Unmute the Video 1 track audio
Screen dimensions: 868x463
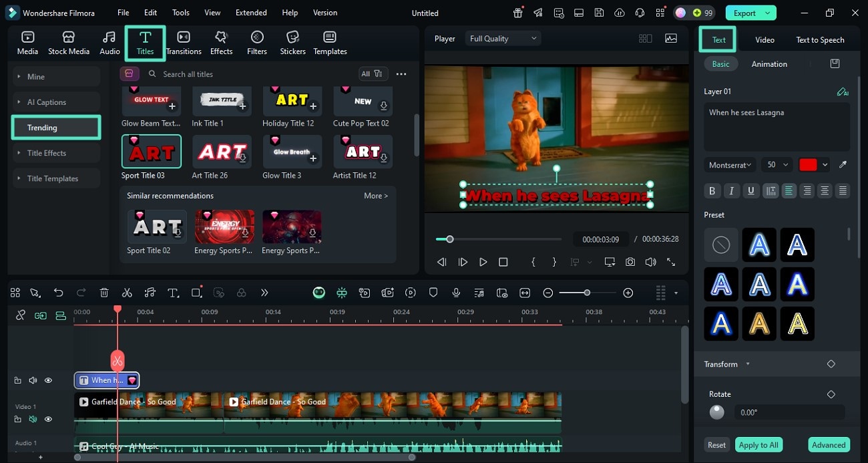pos(33,419)
